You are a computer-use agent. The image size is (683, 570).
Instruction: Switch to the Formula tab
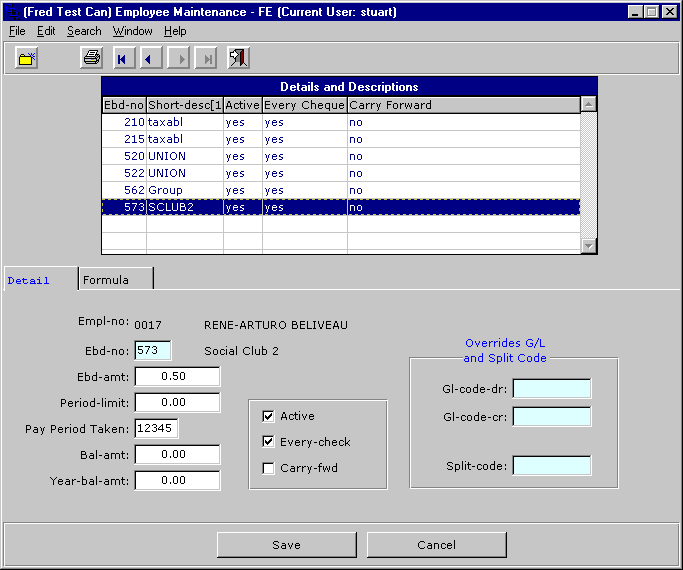[106, 280]
